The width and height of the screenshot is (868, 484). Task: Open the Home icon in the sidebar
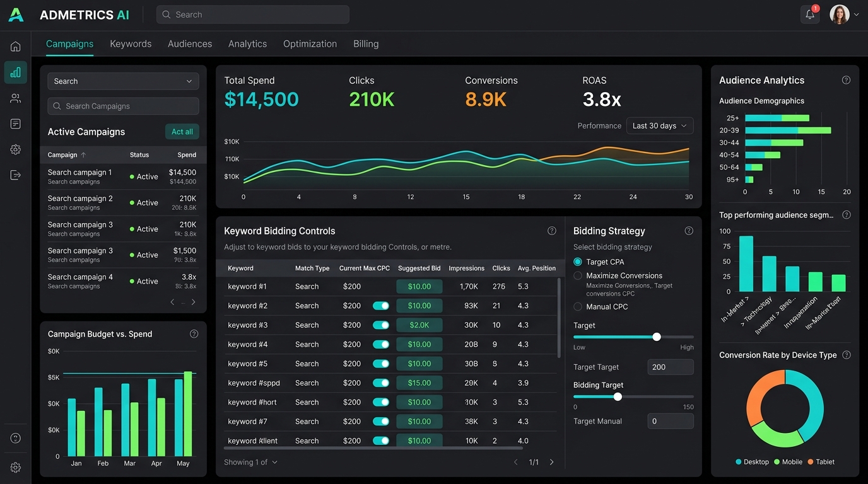16,47
